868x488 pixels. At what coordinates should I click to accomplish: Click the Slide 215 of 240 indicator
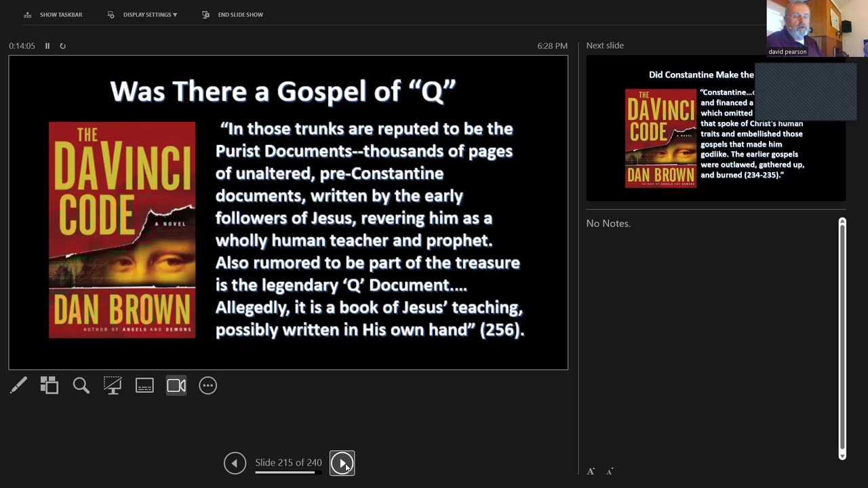[x=288, y=462]
